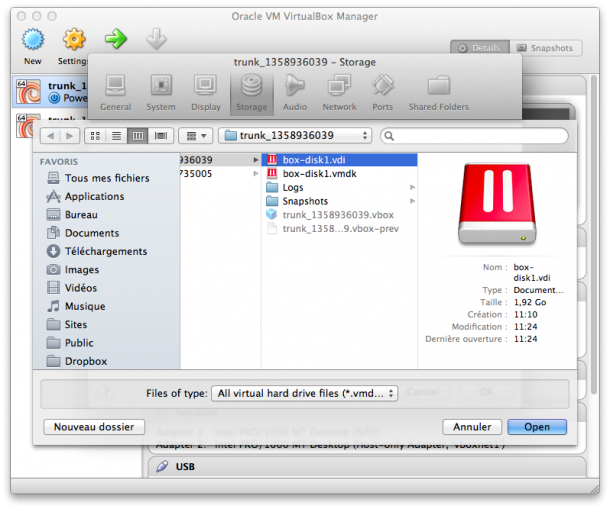The width and height of the screenshot is (610, 509).
Task: Go forward in file dialog navigation
Action: pyautogui.click(x=70, y=136)
